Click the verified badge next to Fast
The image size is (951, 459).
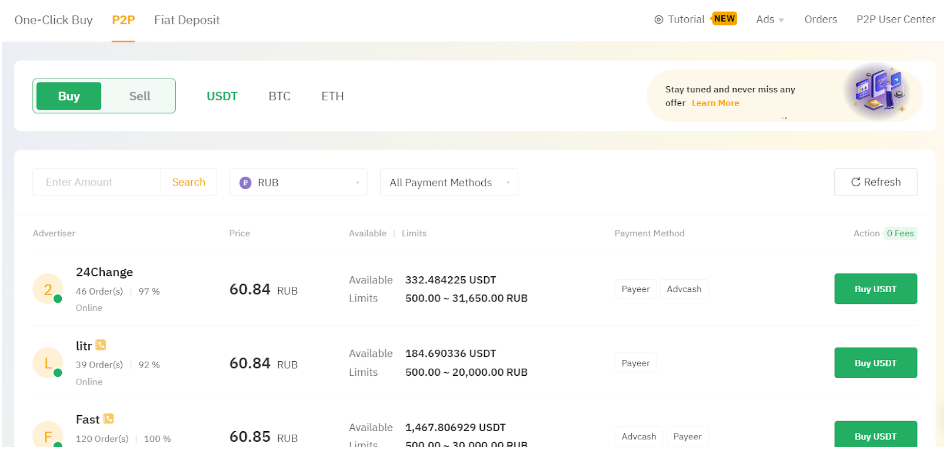[108, 419]
